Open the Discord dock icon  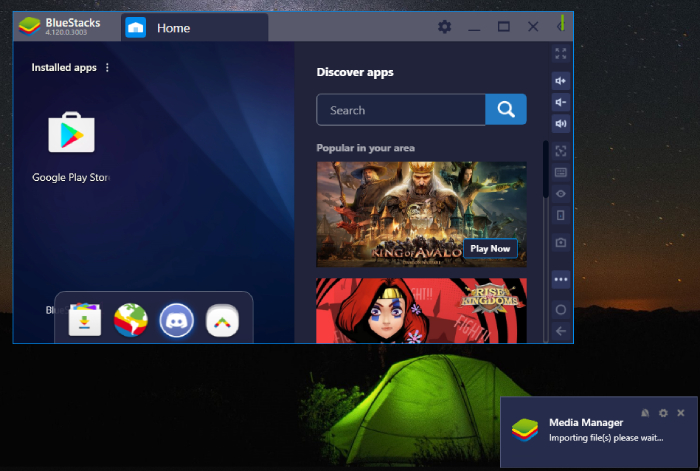177,320
